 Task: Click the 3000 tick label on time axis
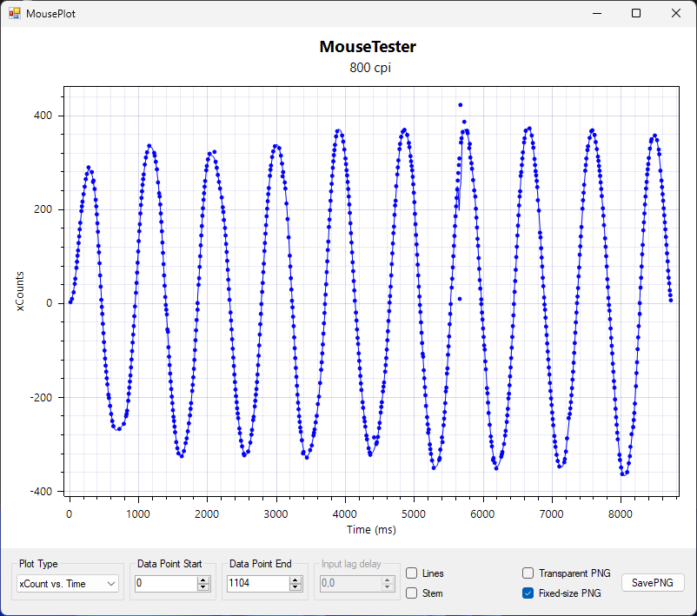pos(276,514)
